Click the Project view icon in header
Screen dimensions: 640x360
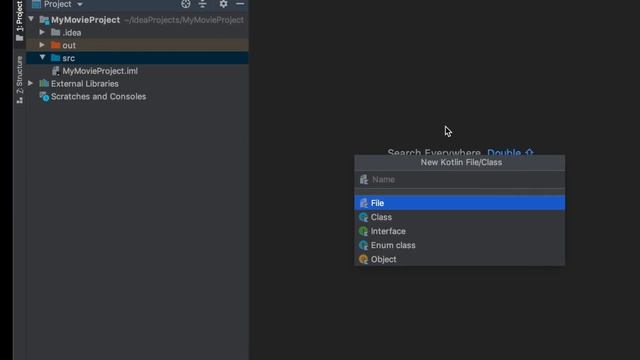pos(36,4)
